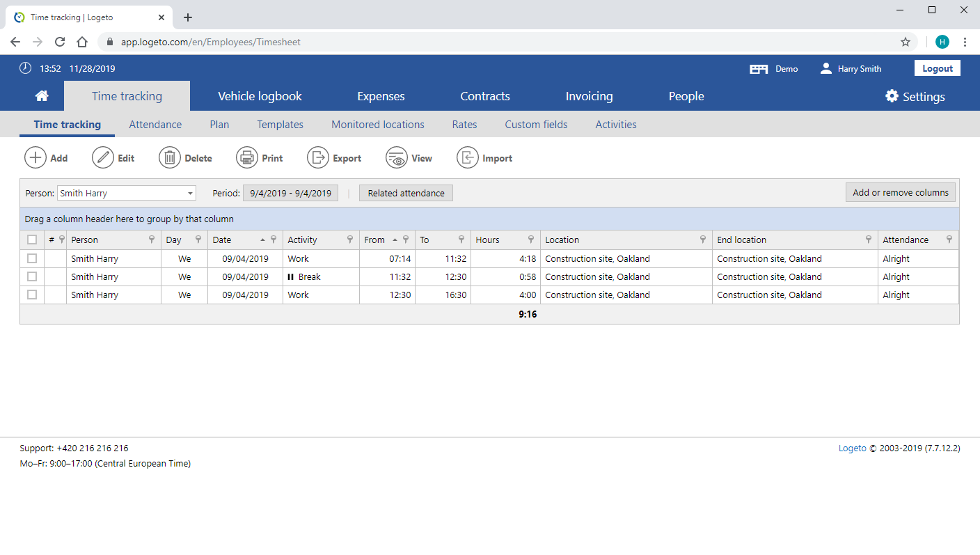Open filter pin on Person column
This screenshot has width=980, height=555.
[152, 240]
